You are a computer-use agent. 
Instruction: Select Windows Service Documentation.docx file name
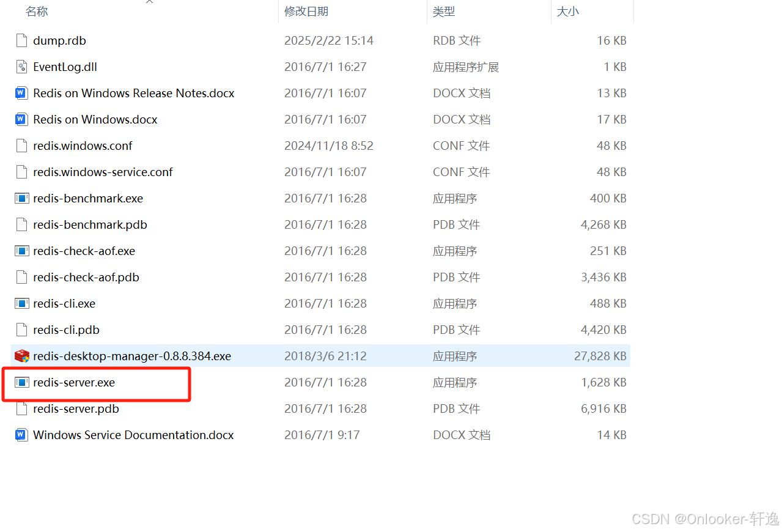tap(133, 435)
